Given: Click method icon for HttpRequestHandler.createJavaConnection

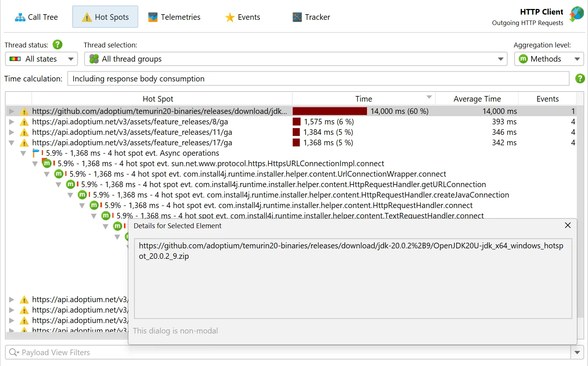Looking at the screenshot, I should point(82,195).
